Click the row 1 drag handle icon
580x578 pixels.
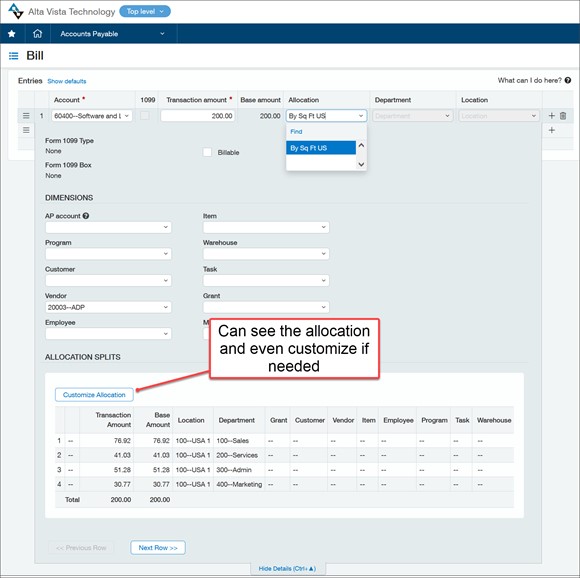pyautogui.click(x=26, y=116)
